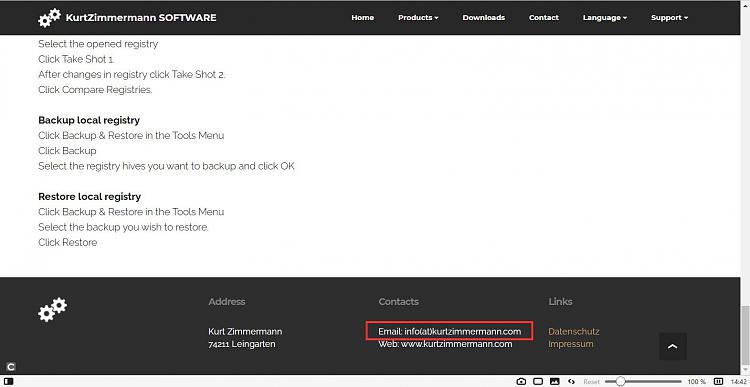Click the Backup local registry heading

point(89,120)
